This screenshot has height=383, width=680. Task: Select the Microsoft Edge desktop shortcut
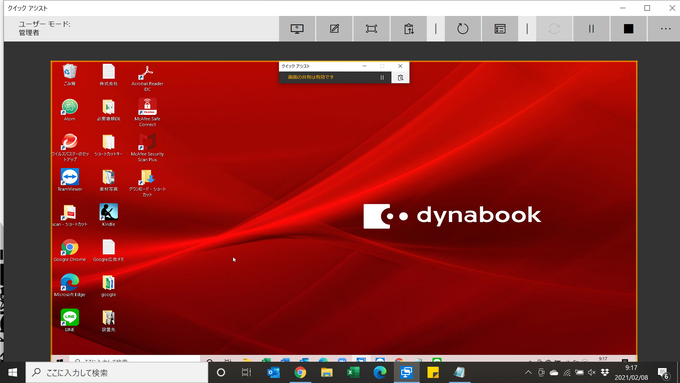tap(69, 285)
